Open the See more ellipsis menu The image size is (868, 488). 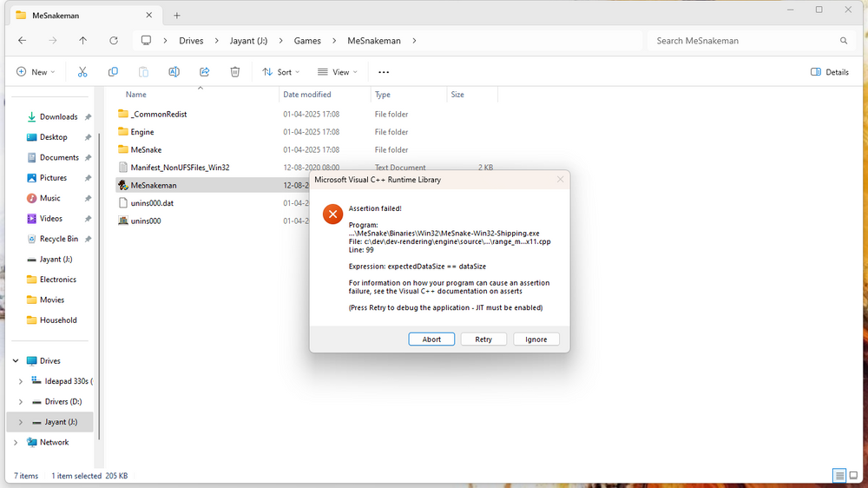click(x=384, y=72)
